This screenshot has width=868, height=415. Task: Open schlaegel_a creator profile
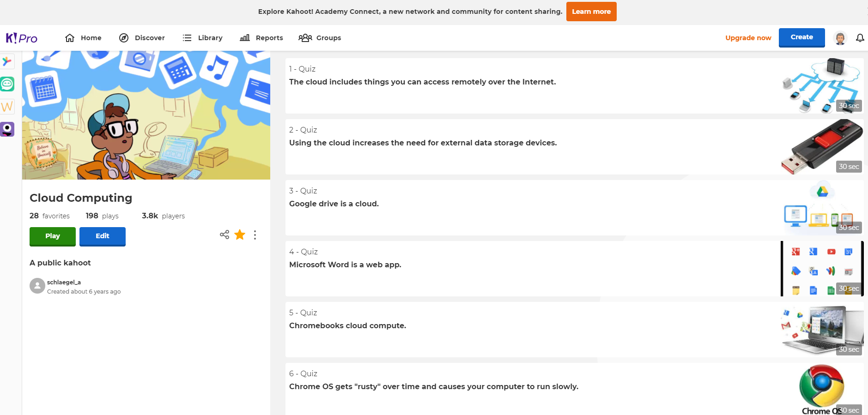click(64, 282)
